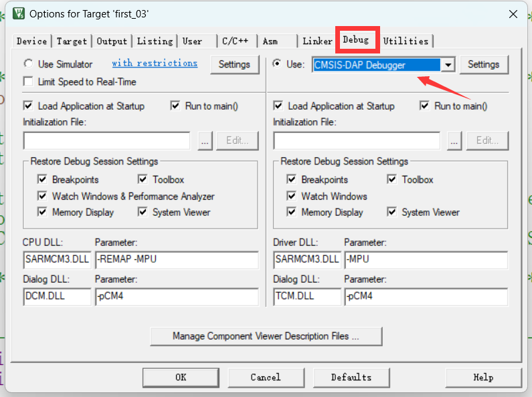
Task: Confirm with the OK button
Action: pyautogui.click(x=181, y=378)
